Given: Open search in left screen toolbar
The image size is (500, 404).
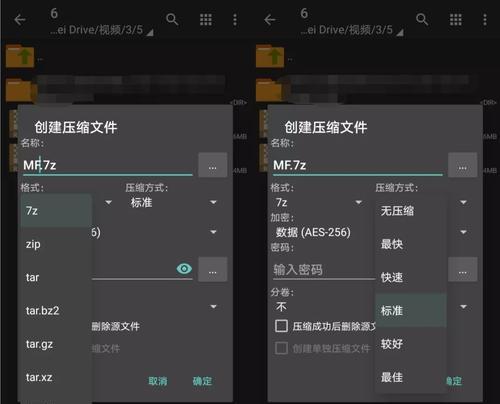Looking at the screenshot, I should tap(172, 20).
